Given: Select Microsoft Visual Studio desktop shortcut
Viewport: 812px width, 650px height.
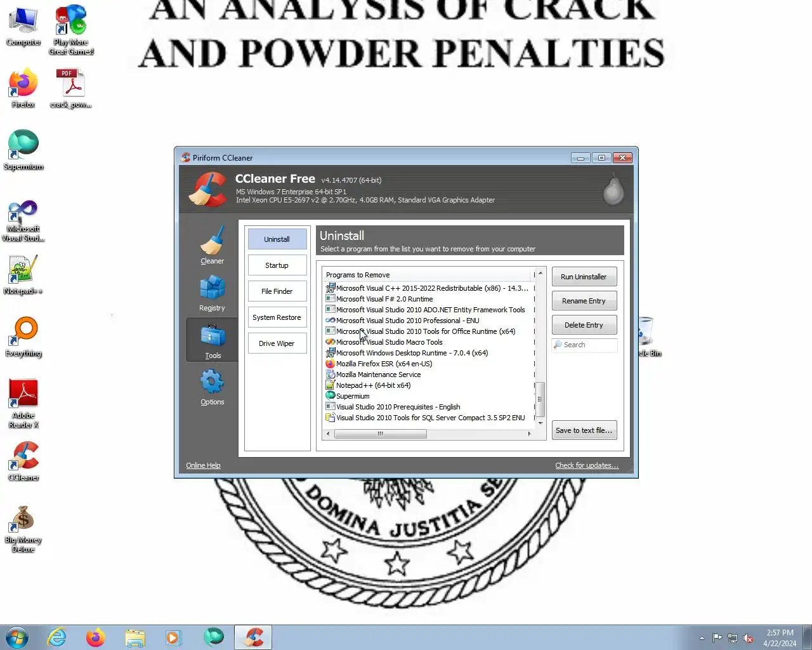Looking at the screenshot, I should tap(23, 221).
